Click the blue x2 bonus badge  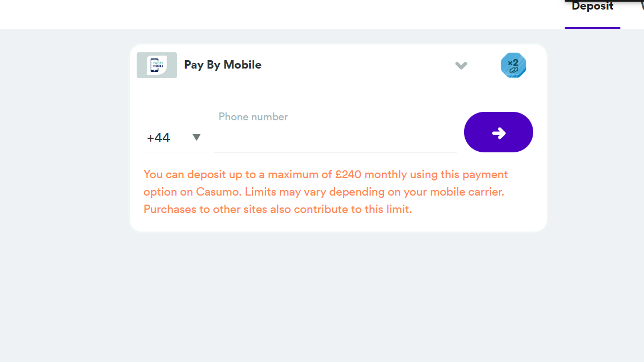coord(513,65)
